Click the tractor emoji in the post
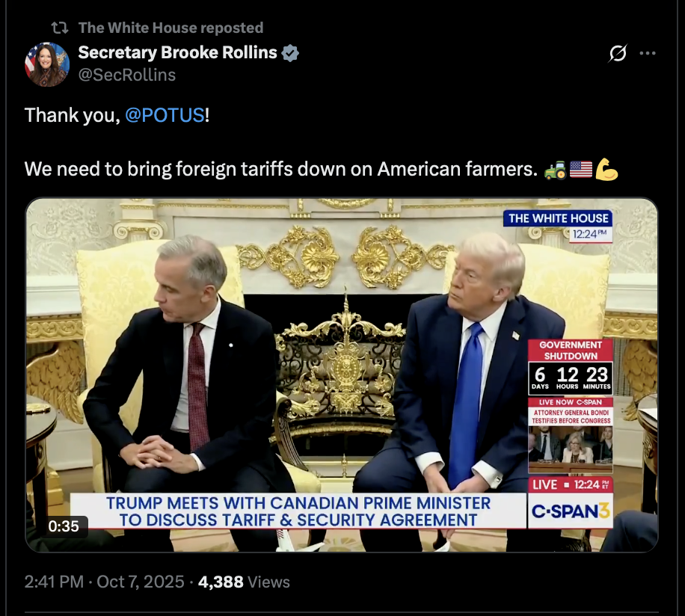The height and width of the screenshot is (616, 685). [555, 170]
